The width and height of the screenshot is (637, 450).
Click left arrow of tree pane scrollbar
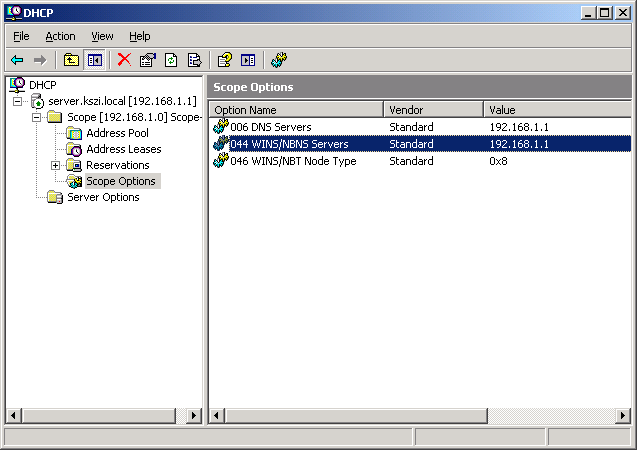tap(13, 415)
